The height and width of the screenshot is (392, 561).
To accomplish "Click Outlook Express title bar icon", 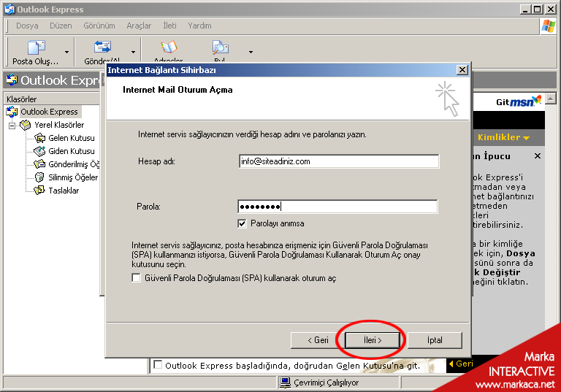I will (x=9, y=9).
